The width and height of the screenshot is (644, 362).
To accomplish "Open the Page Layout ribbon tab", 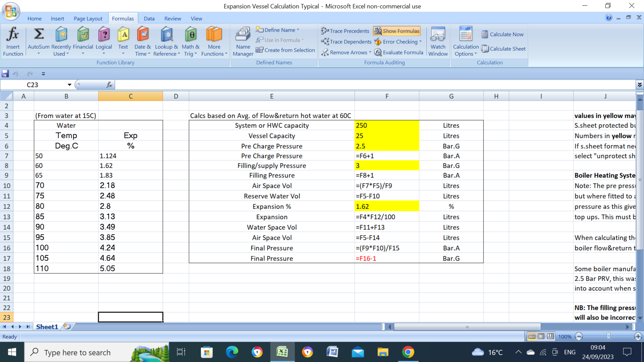I will point(88,19).
